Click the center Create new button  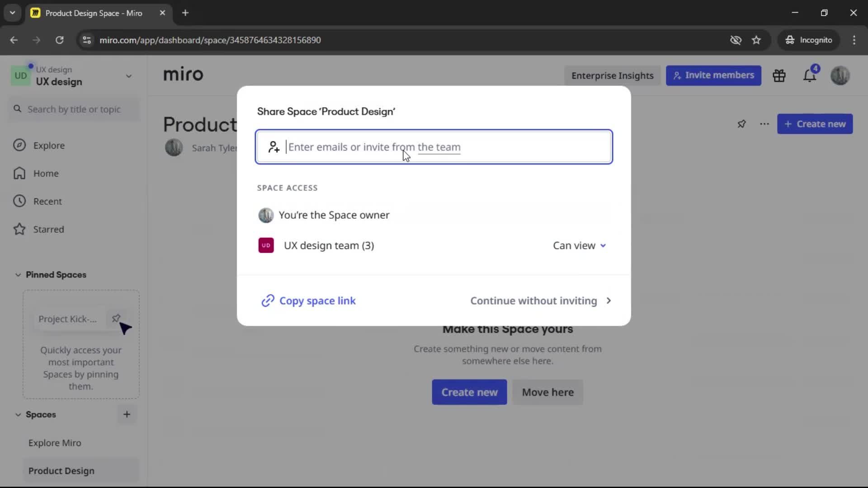469,392
